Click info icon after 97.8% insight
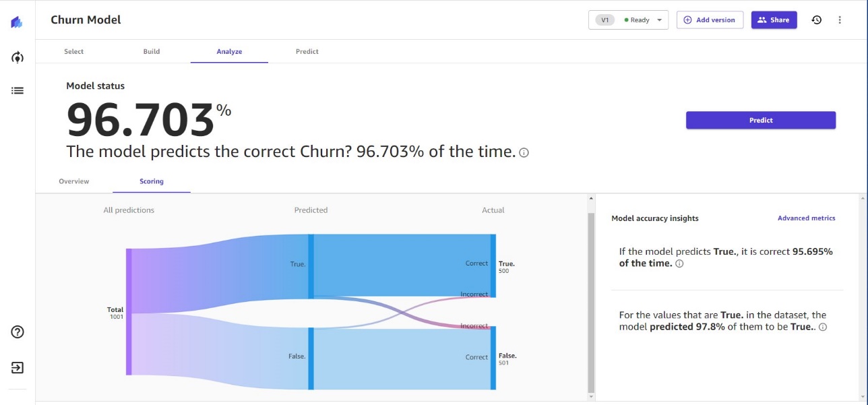The height and width of the screenshot is (405, 868). [822, 327]
